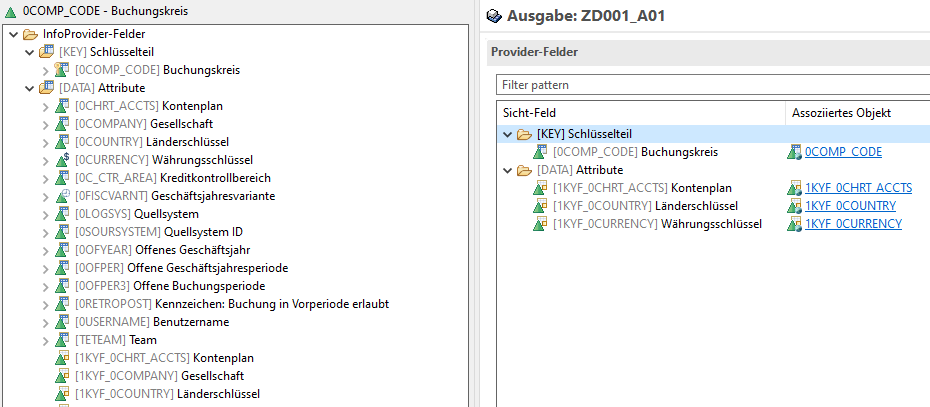Collapse the InfoProvider-Felder root node
The image size is (930, 407).
pos(14,34)
